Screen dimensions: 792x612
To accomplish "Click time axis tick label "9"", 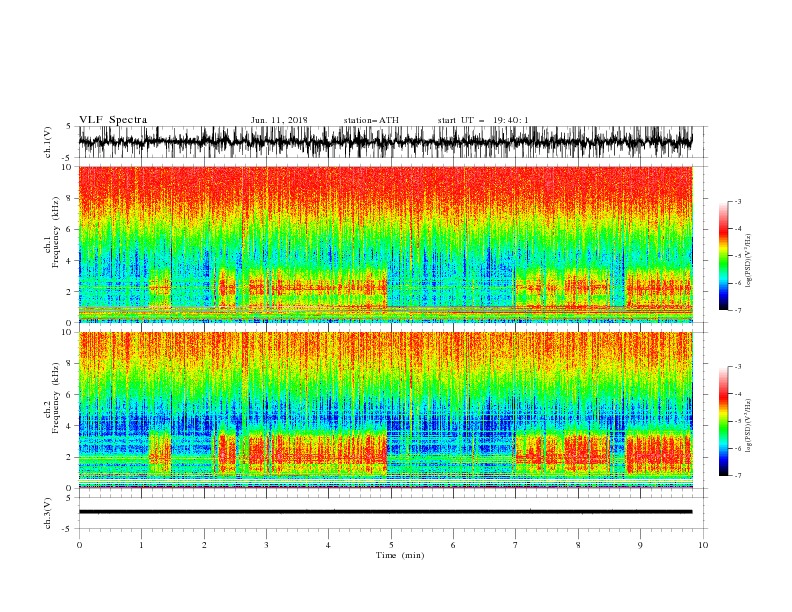I will 640,545.
